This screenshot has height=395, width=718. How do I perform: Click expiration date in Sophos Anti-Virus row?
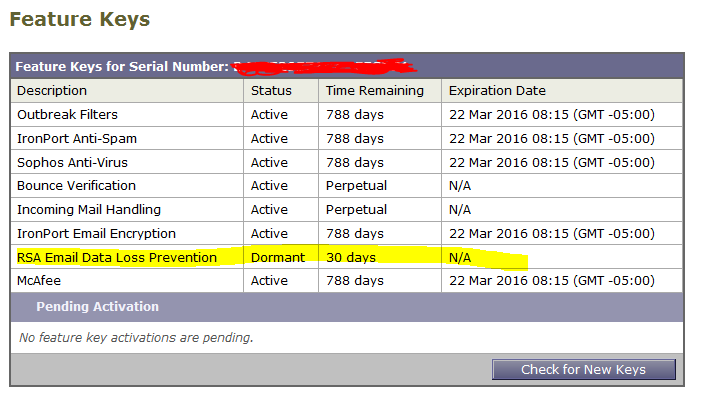click(552, 162)
